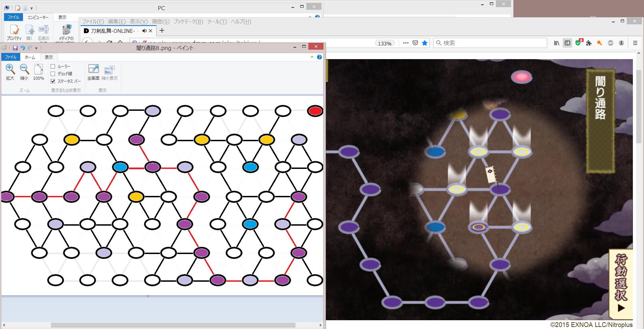Open Firefox 編集(E) menu
Image resolution: width=644 pixels, height=329 pixels.
(x=117, y=21)
